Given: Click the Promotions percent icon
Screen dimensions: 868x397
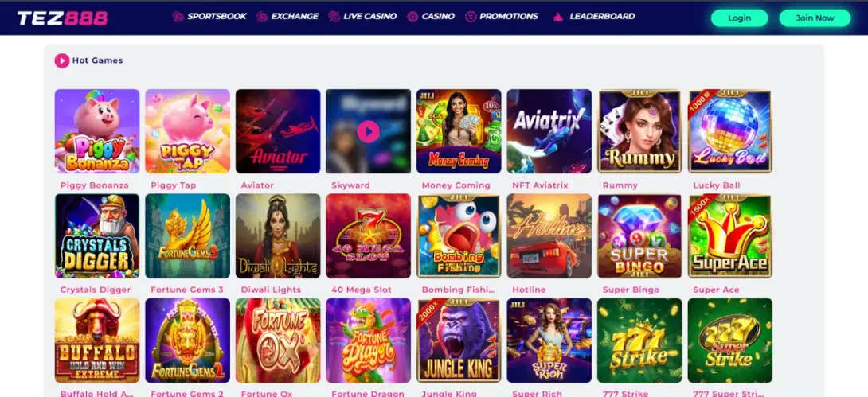Looking at the screenshot, I should [x=471, y=17].
